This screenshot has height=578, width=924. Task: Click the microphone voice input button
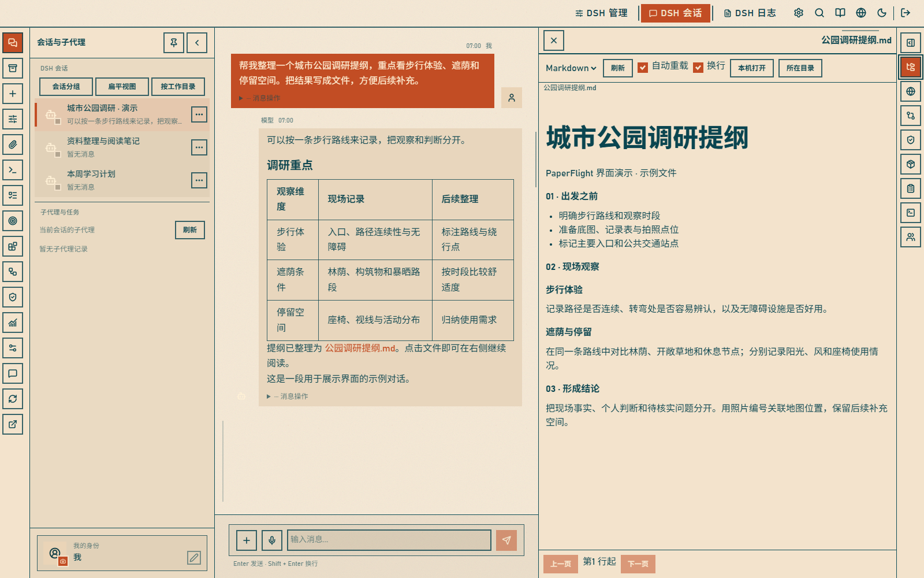click(272, 540)
